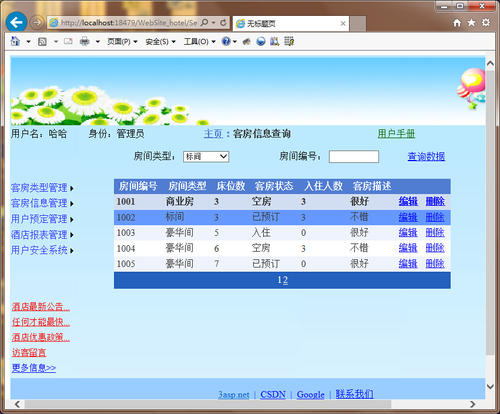This screenshot has width=500, height=414.
Task: Click the print icon
Action: point(85,41)
